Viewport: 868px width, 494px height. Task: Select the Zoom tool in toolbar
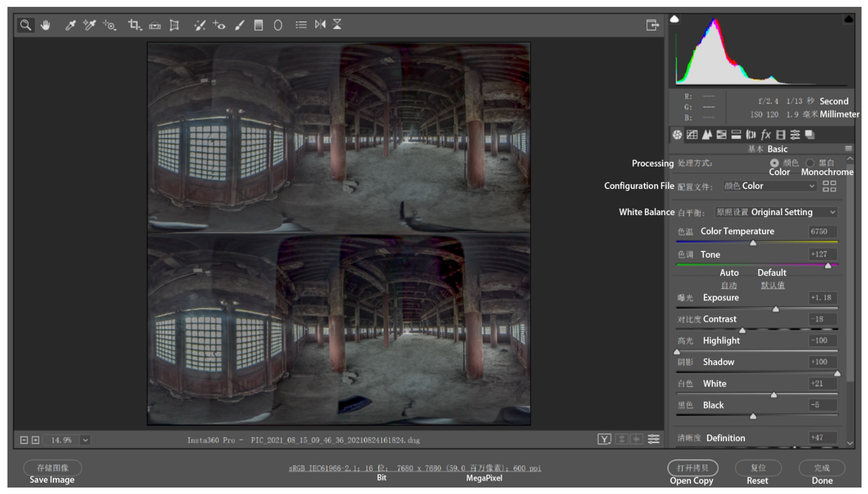pyautogui.click(x=25, y=25)
